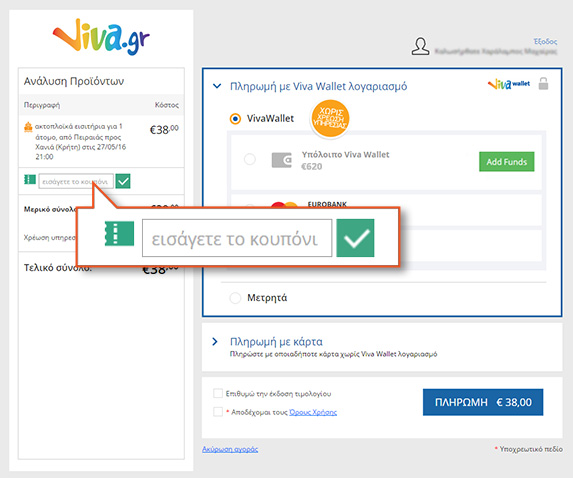Screen dimensions: 573x478
Task: Click the padlock security icon
Action: [x=543, y=83]
